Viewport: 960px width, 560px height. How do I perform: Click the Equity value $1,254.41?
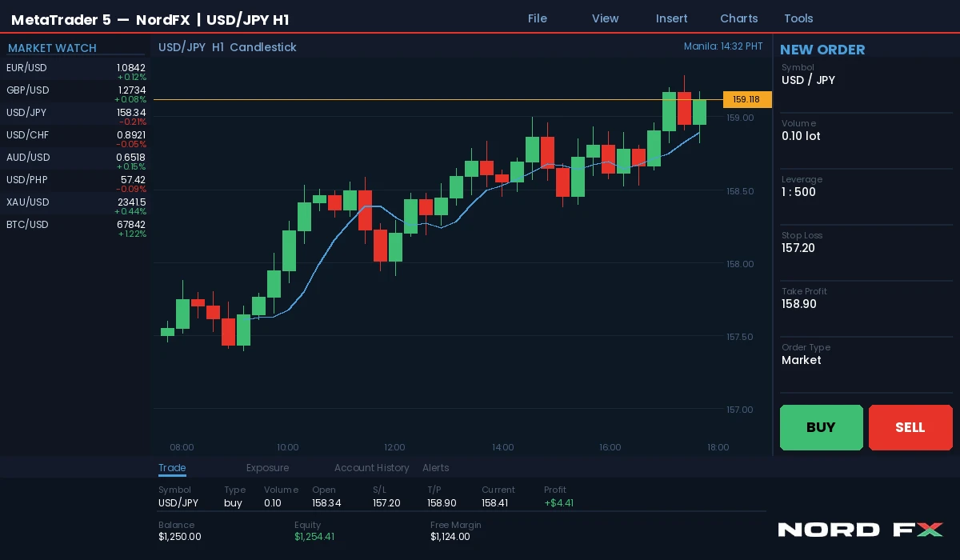click(314, 537)
